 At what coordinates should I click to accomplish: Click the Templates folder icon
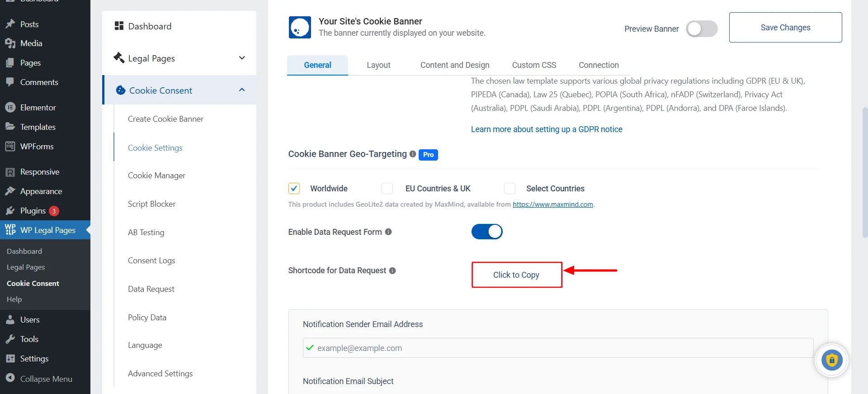click(x=10, y=127)
